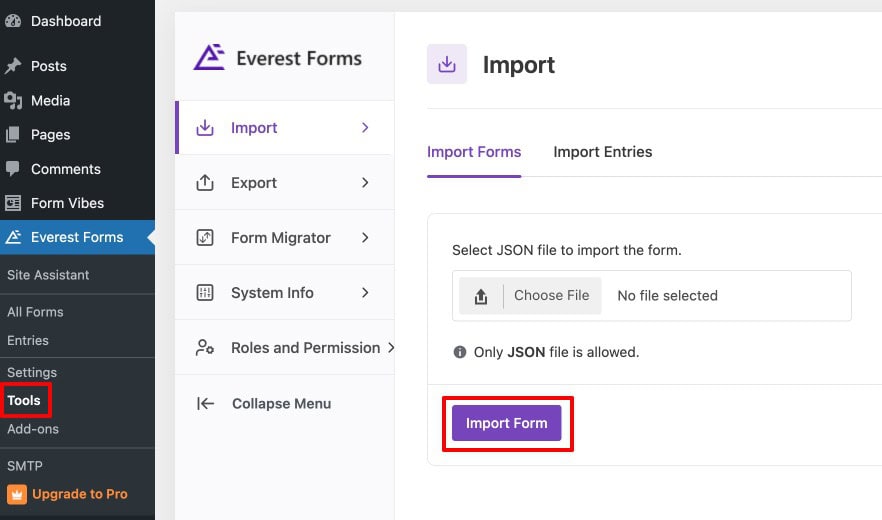Click the Posts pushpin icon
This screenshot has width=882, height=520.
coord(13,66)
